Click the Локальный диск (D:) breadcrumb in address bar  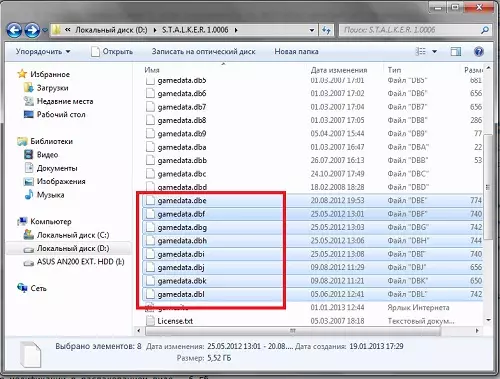pos(111,30)
